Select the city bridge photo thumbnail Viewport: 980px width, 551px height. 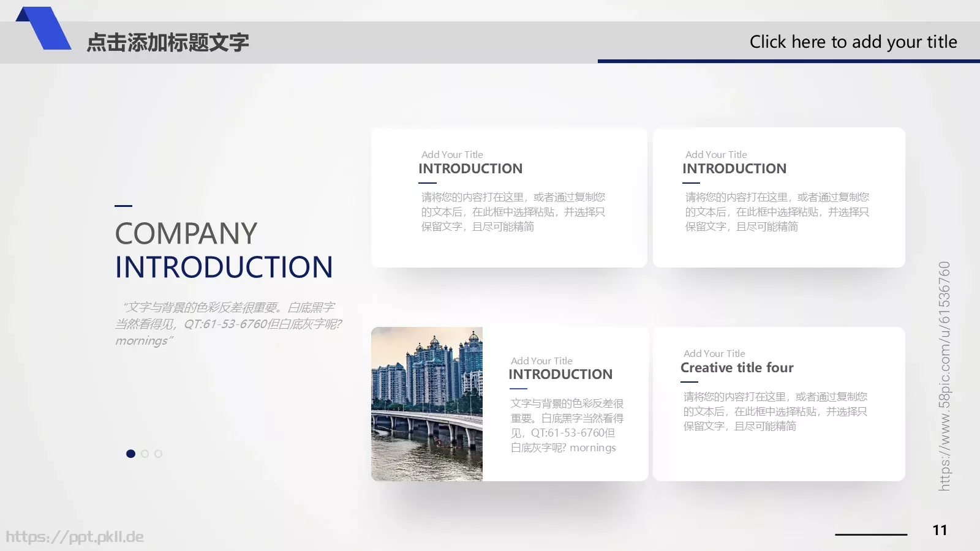click(x=427, y=404)
